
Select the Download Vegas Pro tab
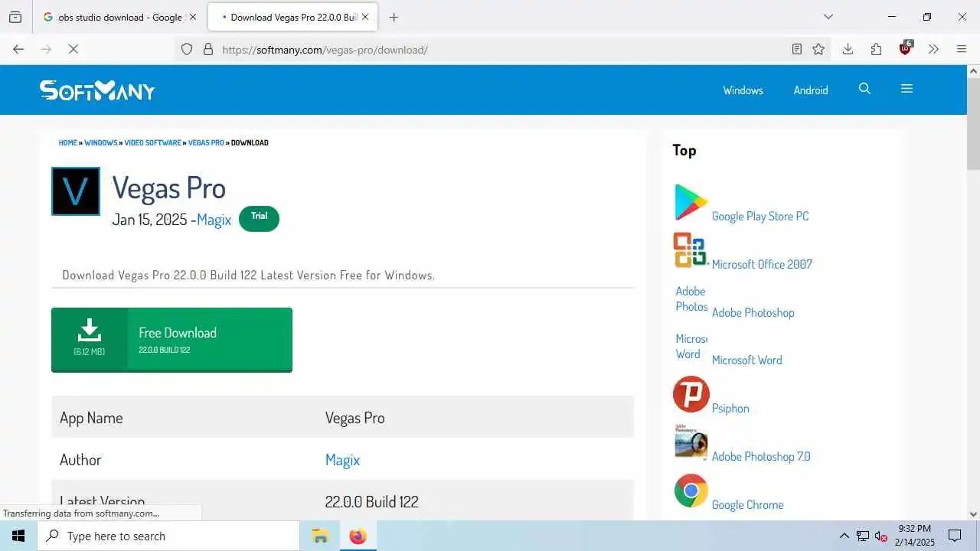[x=293, y=17]
